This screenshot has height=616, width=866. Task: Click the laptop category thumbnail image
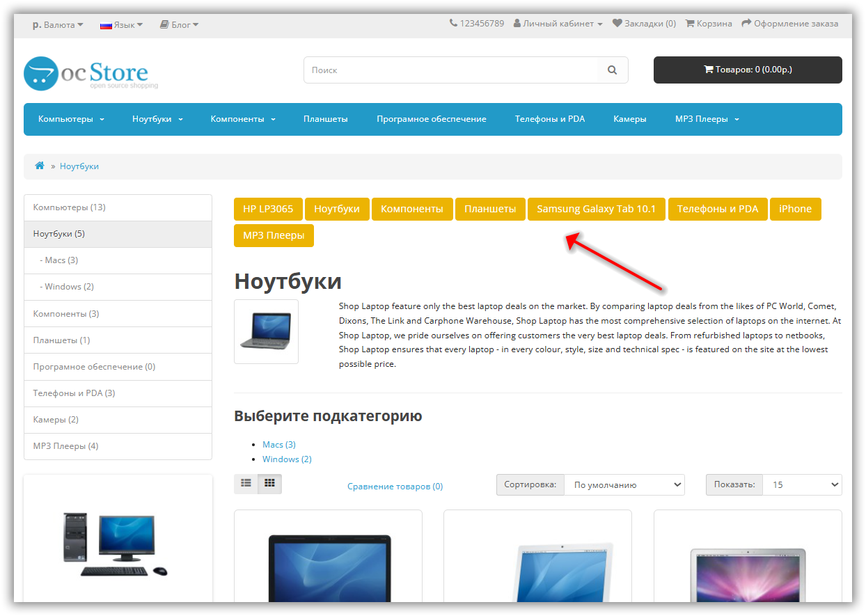click(266, 331)
